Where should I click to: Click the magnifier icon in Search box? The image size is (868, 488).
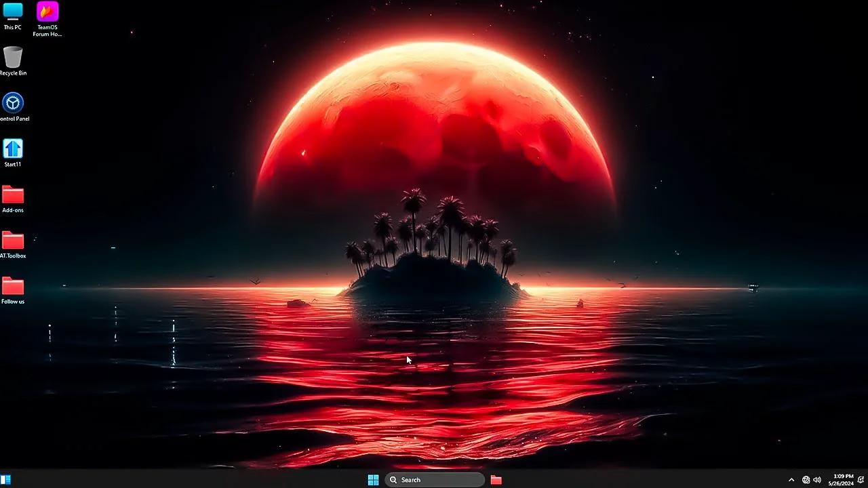393,479
